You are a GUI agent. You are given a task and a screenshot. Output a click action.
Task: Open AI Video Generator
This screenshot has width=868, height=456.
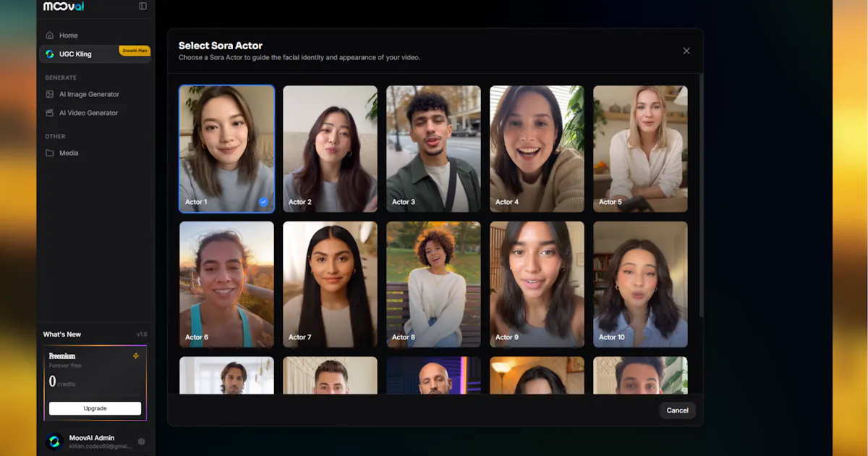95,113
